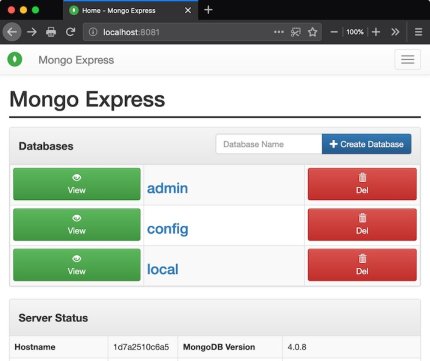Toggle the navbar collapse hamburger button

(408, 60)
